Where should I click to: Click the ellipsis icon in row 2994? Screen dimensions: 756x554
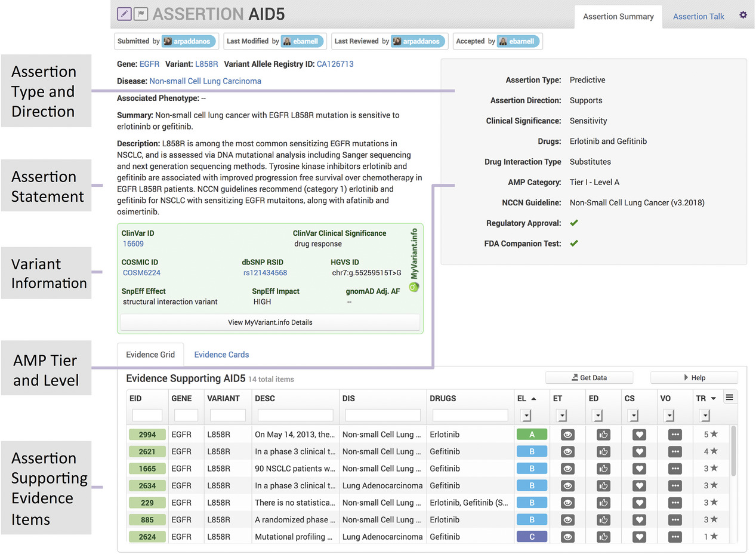675,435
